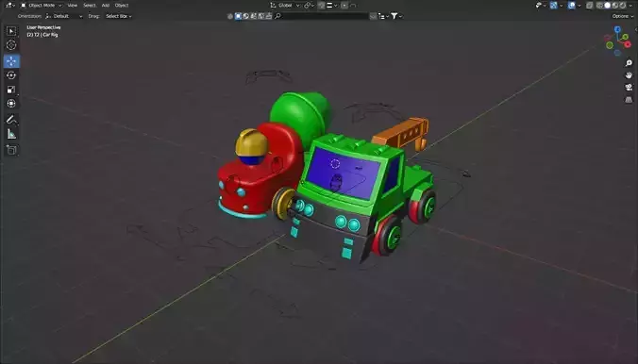Image resolution: width=638 pixels, height=364 pixels.
Task: Open object types visibility dropdown
Action: [x=541, y=6]
